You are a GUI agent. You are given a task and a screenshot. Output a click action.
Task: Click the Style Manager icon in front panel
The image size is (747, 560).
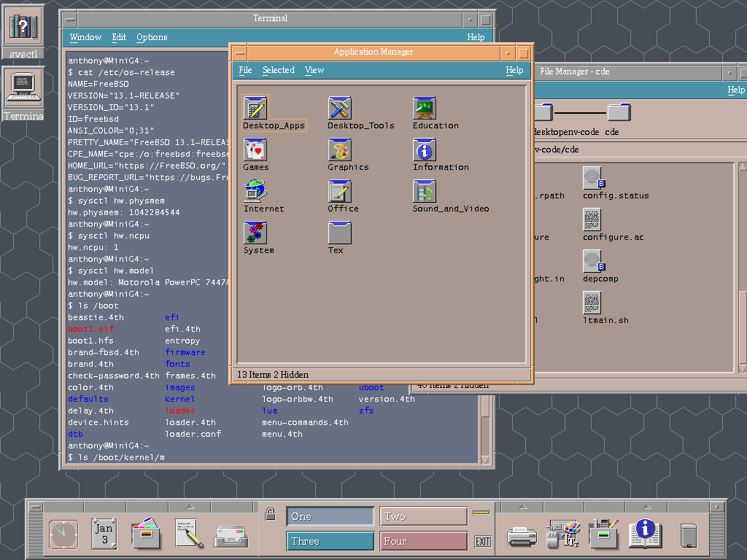[562, 534]
